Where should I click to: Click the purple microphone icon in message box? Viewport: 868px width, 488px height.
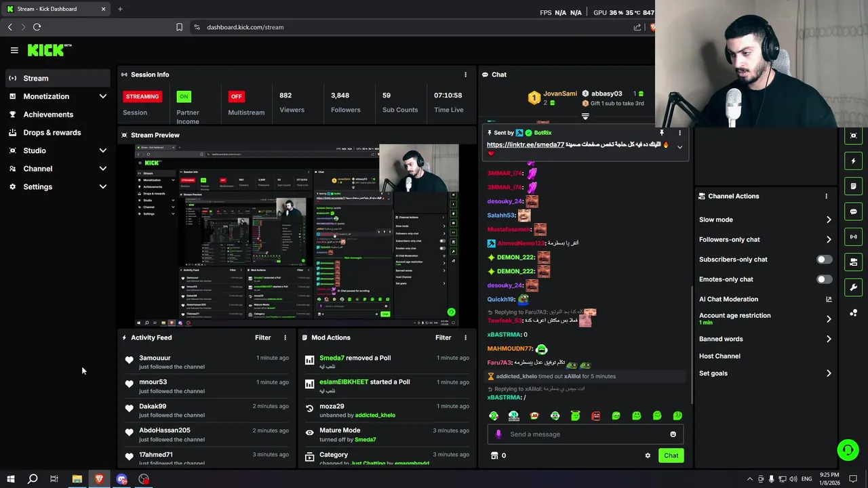pyautogui.click(x=498, y=434)
